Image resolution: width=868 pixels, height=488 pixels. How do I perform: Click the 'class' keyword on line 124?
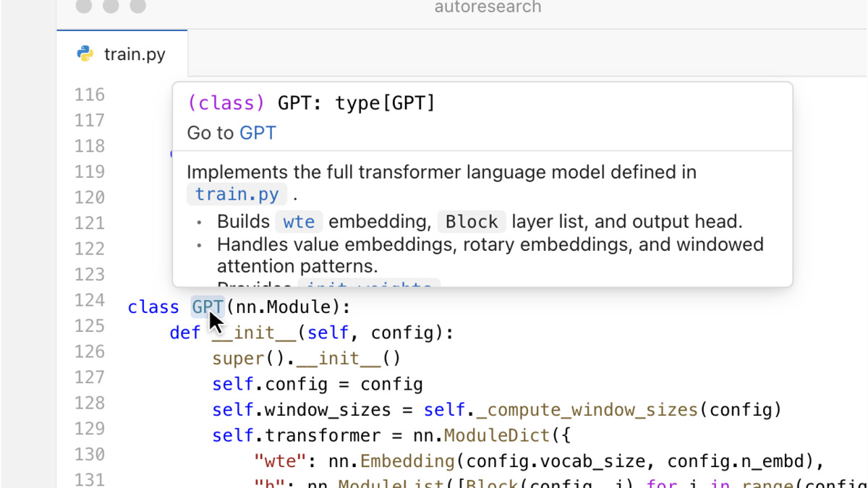[x=153, y=307]
